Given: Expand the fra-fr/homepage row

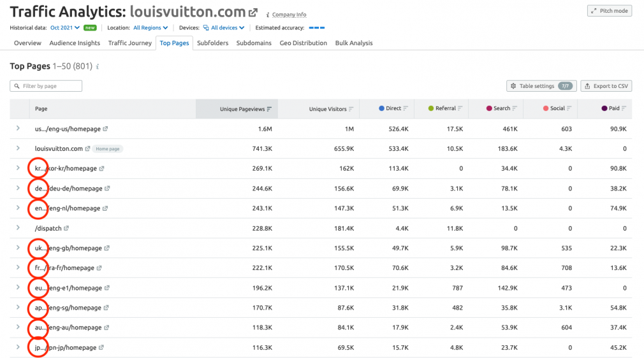Looking at the screenshot, I should point(18,268).
